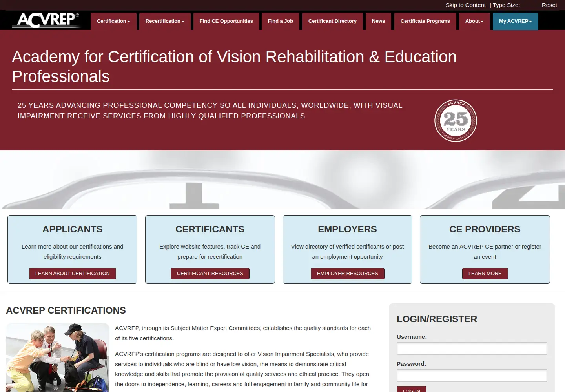Click the Log-In button
Viewport: 565px width, 392px height.
411,389
